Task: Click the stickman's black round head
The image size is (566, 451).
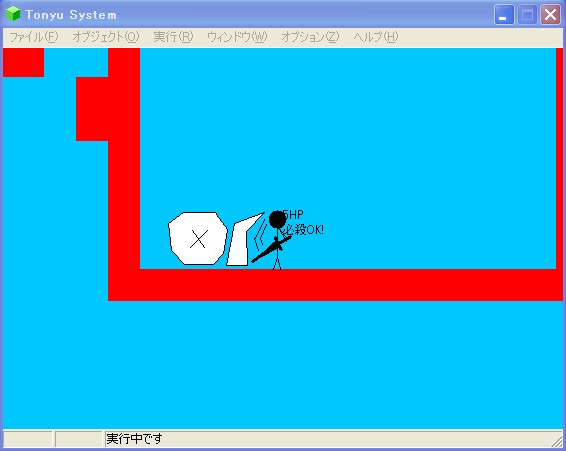Action: click(277, 219)
